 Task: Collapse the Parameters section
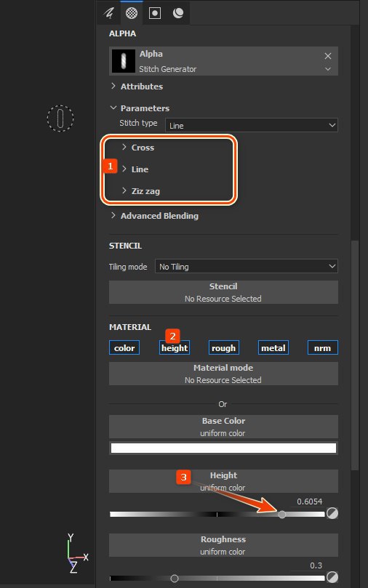coord(113,108)
